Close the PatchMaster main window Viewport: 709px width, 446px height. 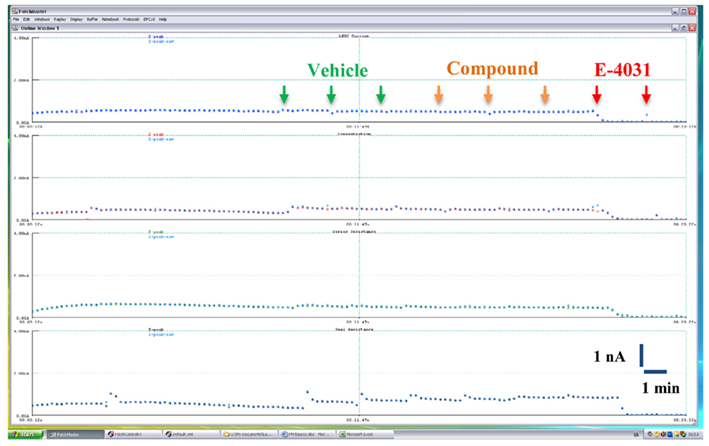tap(692, 11)
